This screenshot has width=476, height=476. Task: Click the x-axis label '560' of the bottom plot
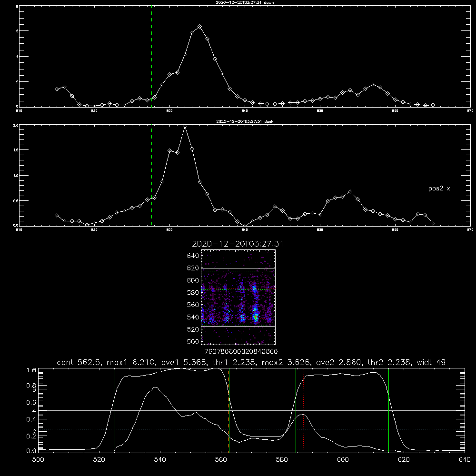(x=221, y=460)
